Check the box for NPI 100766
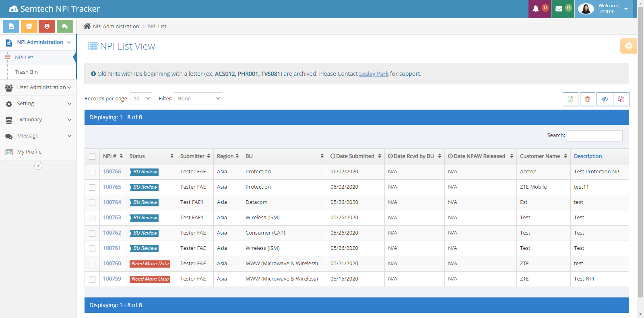Image resolution: width=644 pixels, height=318 pixels. coord(92,172)
